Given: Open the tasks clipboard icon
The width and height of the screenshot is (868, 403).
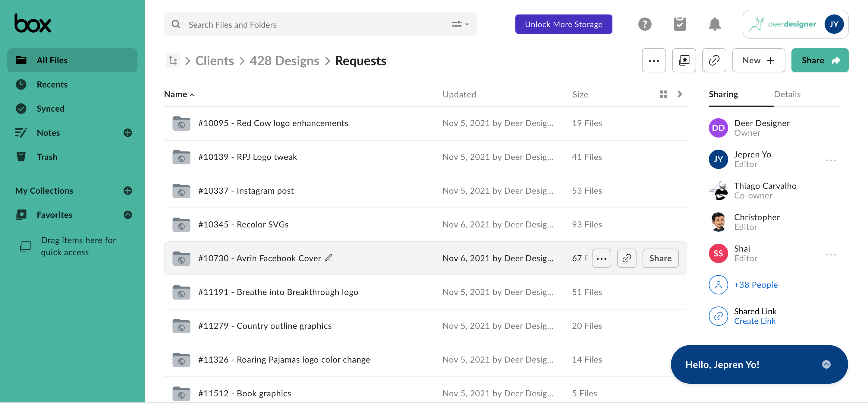Looking at the screenshot, I should tap(679, 24).
